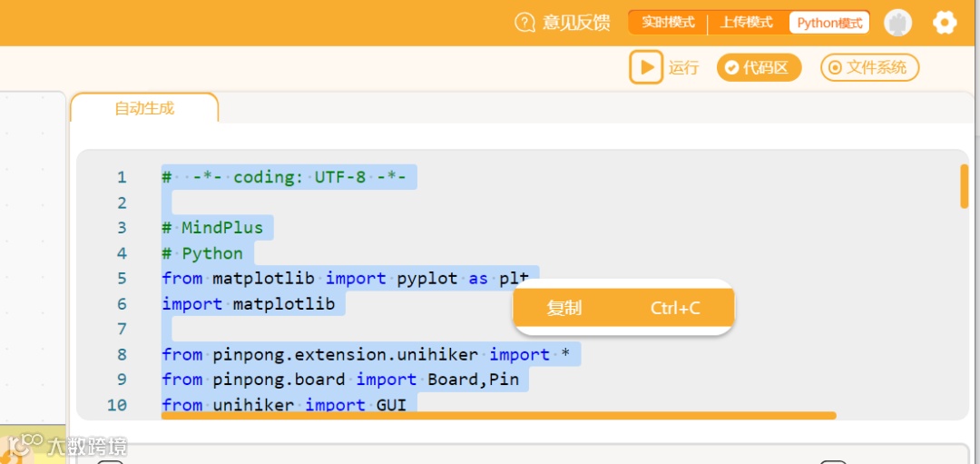Click the horizontal scrollbar of code editor
Screen dimensions: 980x464
[x=498, y=415]
